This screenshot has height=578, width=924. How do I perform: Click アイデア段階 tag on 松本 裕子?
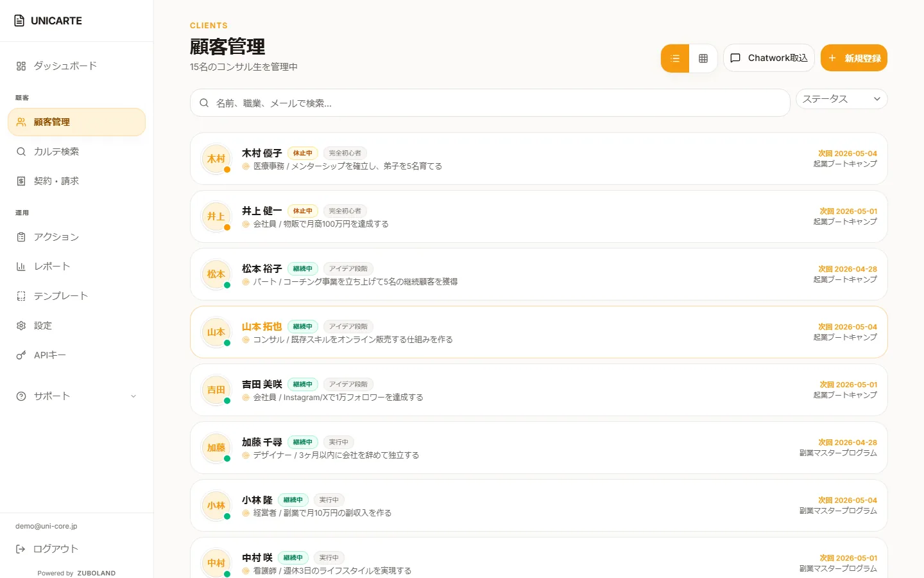click(x=348, y=268)
